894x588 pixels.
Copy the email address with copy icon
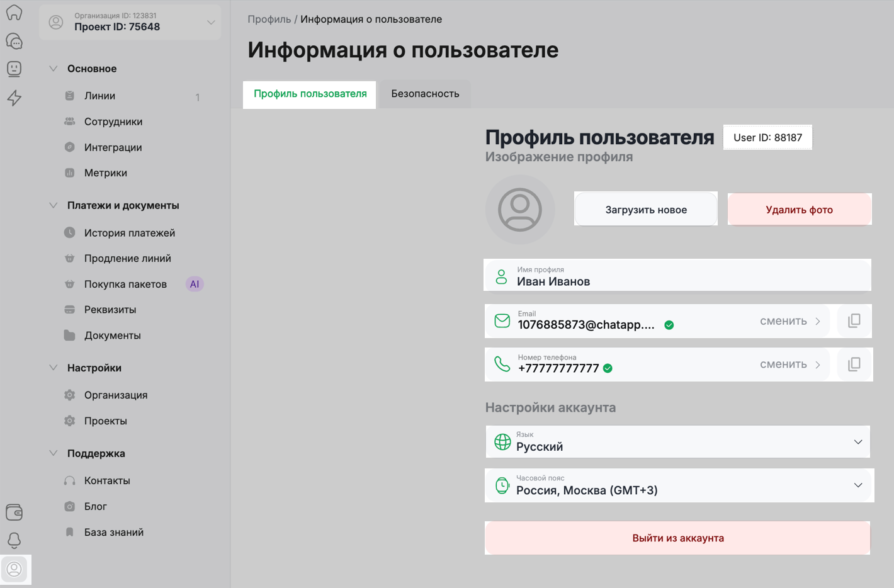click(854, 321)
